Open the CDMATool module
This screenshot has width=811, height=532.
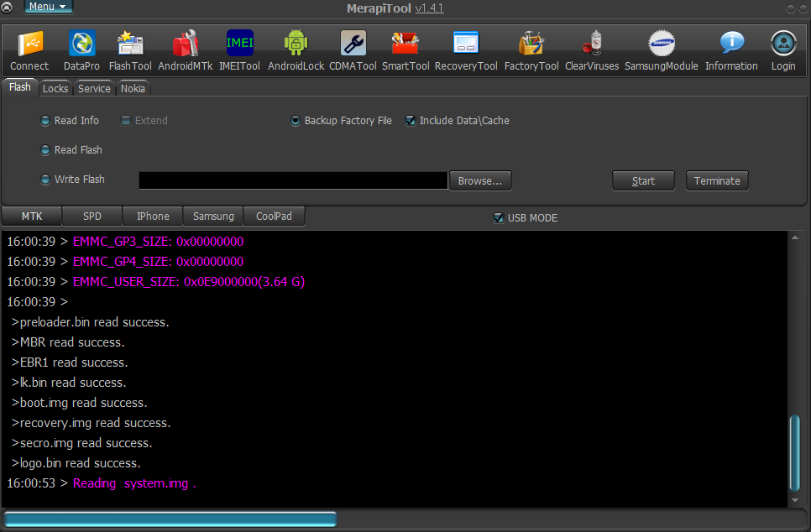(353, 51)
